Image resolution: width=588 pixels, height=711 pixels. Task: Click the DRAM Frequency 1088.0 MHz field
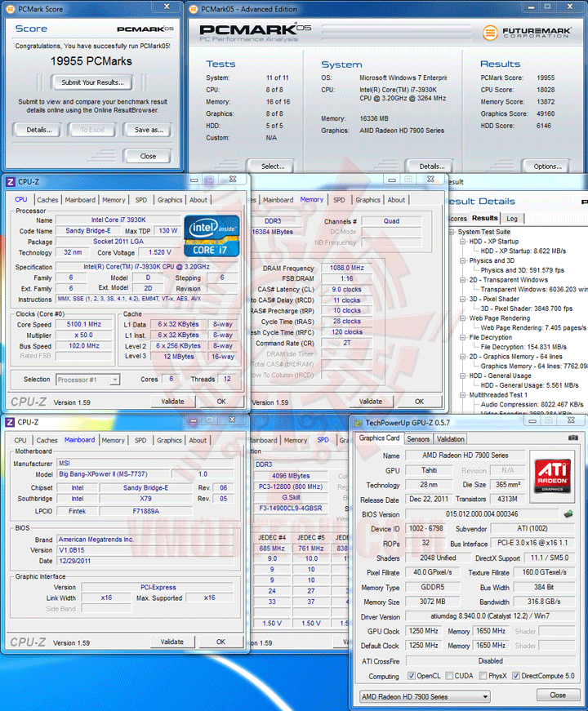[x=347, y=268]
